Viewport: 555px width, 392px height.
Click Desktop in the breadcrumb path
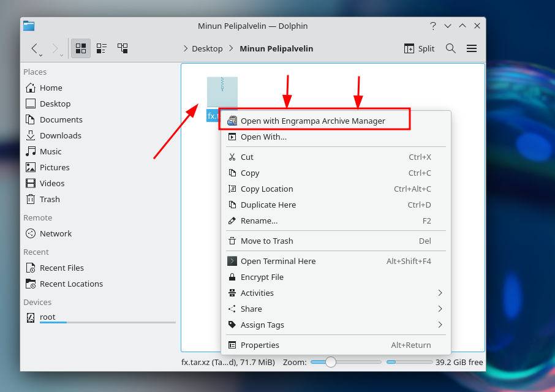pos(207,48)
